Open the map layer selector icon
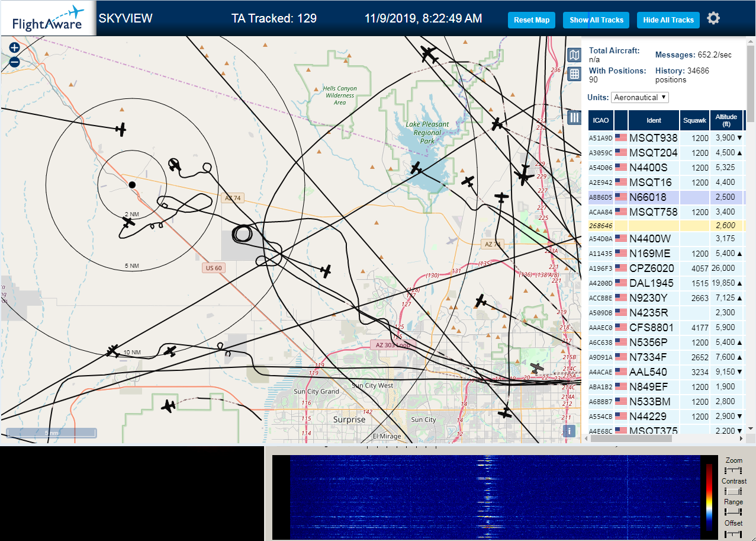This screenshot has width=756, height=541. pyautogui.click(x=574, y=55)
